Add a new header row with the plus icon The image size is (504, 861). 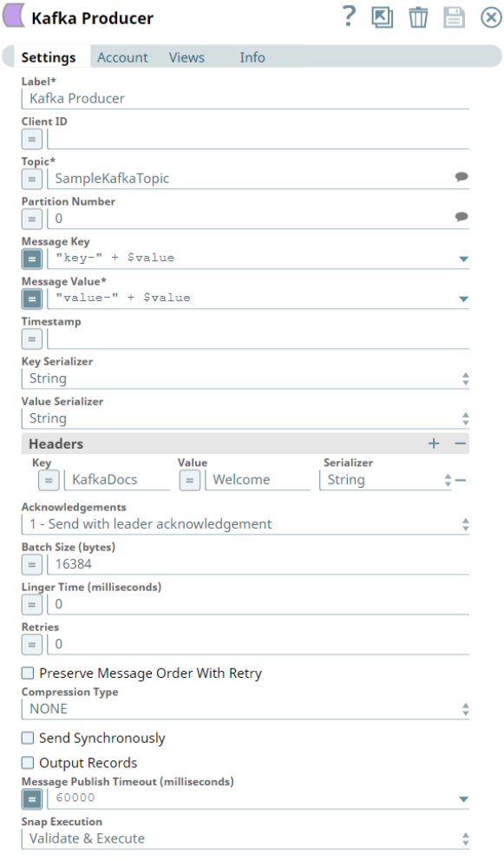tap(433, 444)
